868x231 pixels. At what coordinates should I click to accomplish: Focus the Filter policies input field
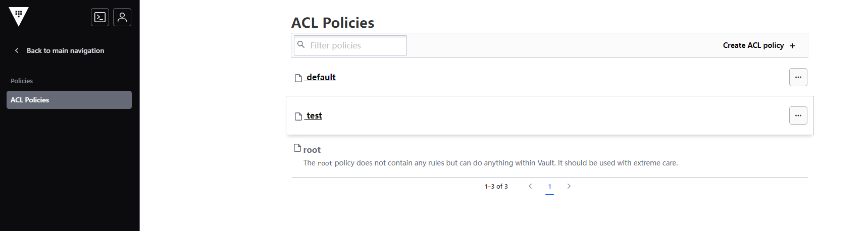point(350,45)
